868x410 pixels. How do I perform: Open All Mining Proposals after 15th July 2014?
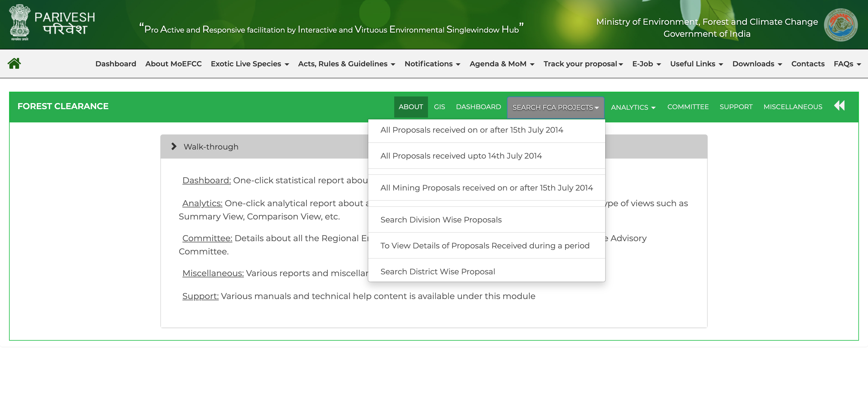[486, 188]
